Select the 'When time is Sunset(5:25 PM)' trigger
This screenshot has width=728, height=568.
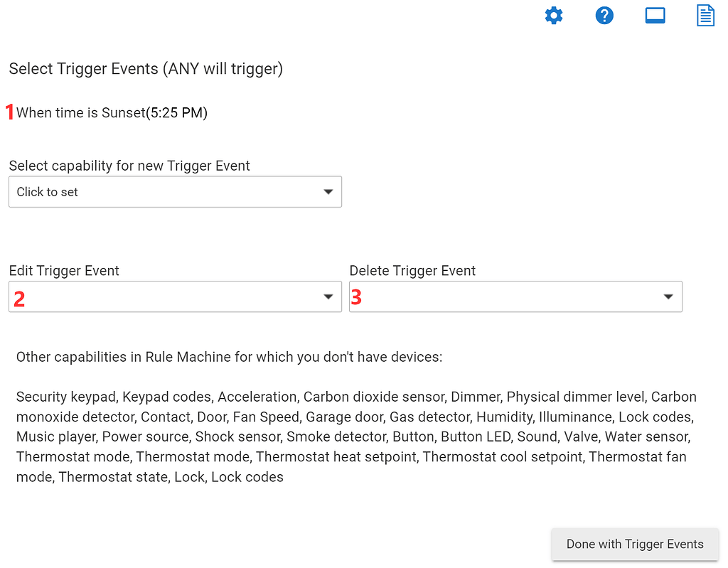(x=112, y=112)
